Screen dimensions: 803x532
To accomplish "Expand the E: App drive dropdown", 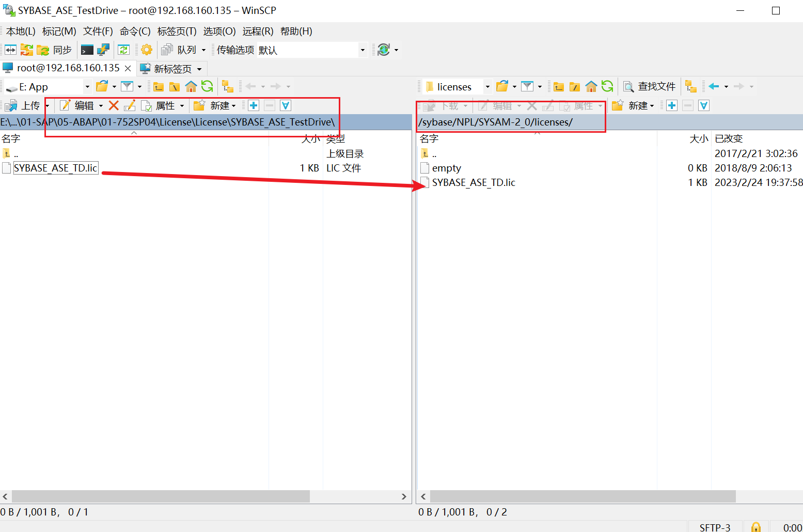I will (87, 87).
